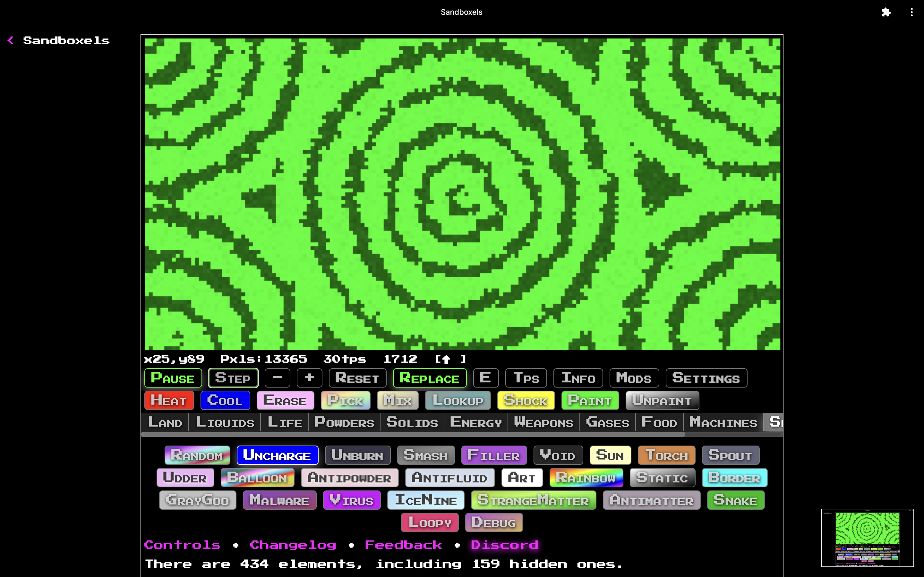Open the three-dot overflow menu
This screenshot has width=924, height=577.
[x=911, y=12]
